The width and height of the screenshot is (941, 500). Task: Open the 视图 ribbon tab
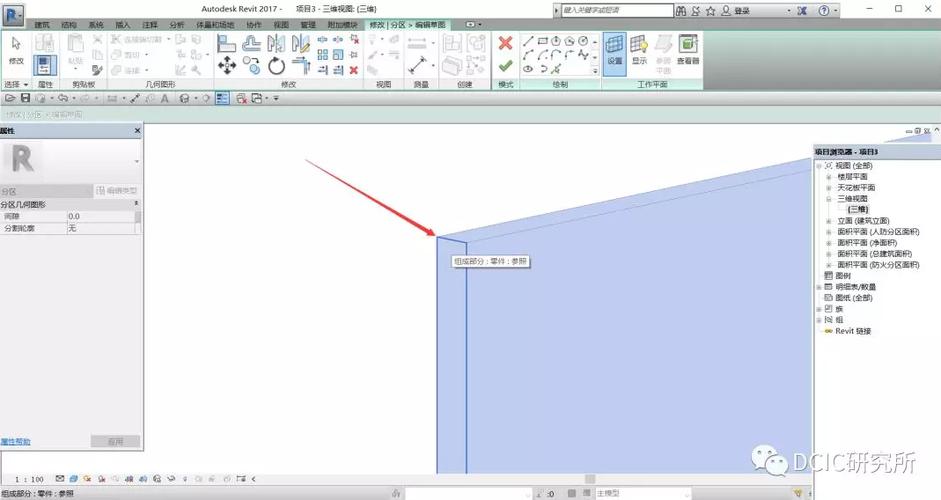(x=281, y=25)
